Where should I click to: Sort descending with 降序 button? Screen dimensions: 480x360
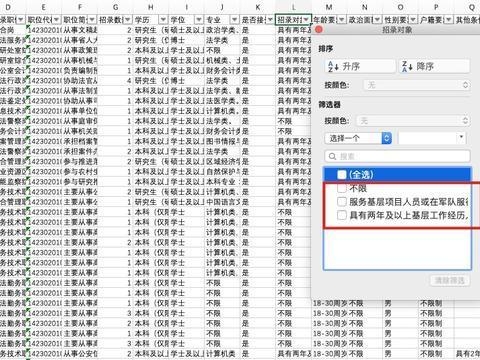434,66
